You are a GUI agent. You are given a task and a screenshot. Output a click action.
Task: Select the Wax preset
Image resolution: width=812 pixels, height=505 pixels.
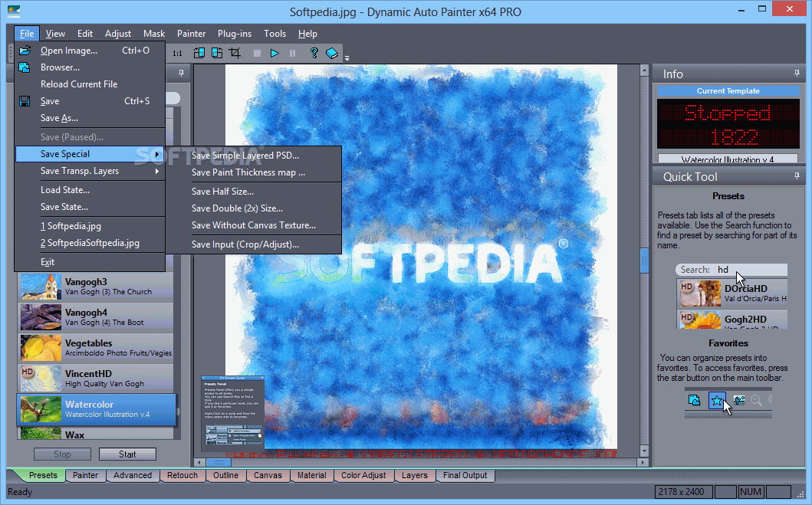coord(97,434)
